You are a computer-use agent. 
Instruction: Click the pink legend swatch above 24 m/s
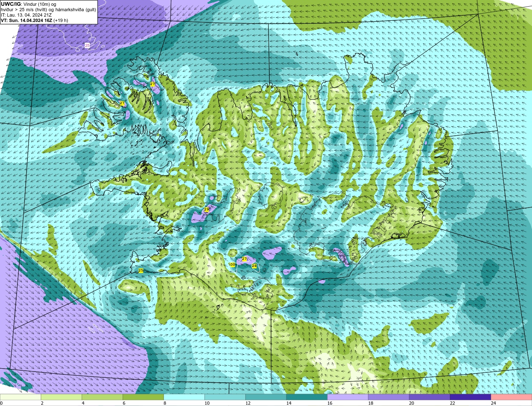click(x=512, y=397)
